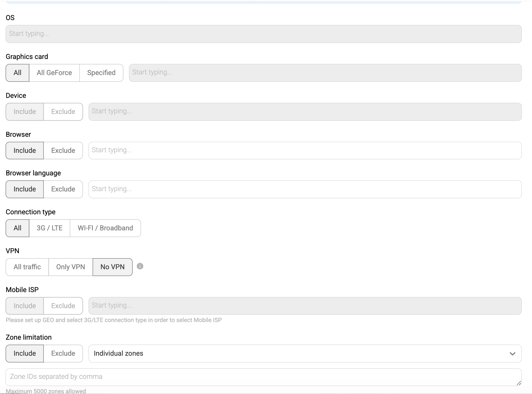Pick All connection types

17,228
